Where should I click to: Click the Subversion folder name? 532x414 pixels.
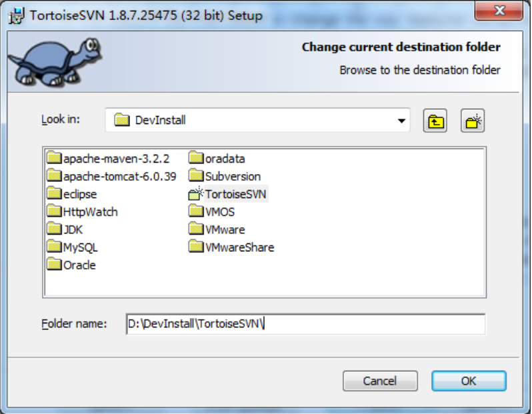pyautogui.click(x=233, y=177)
